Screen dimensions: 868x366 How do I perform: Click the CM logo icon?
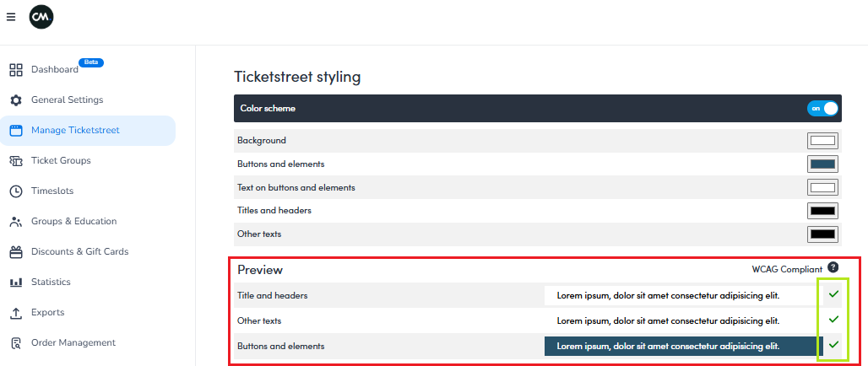[x=41, y=17]
